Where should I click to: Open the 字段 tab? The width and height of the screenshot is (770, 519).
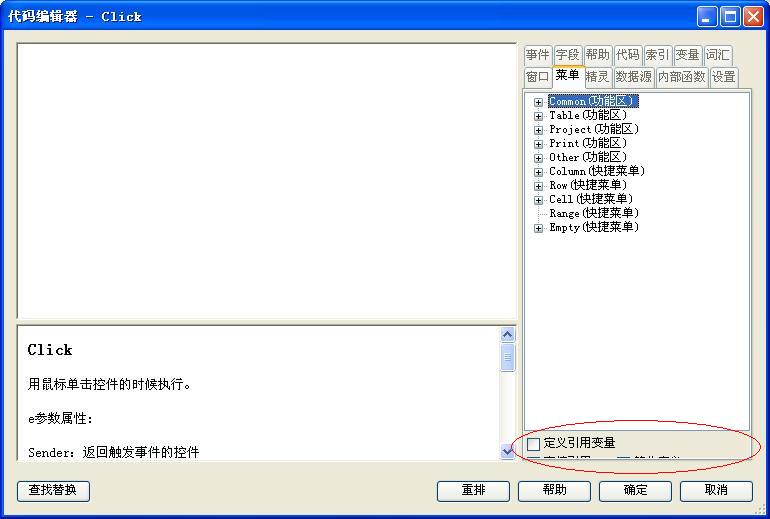[567, 55]
